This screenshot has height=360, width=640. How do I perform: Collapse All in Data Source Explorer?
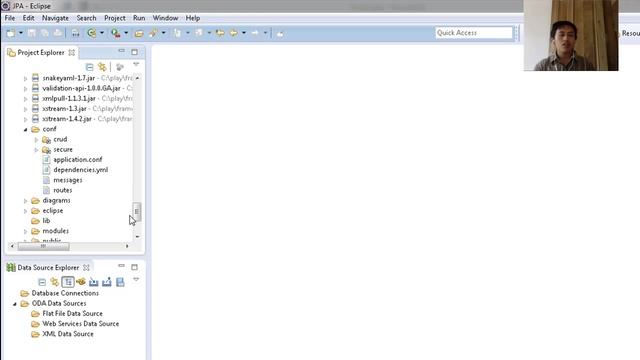[42, 282]
